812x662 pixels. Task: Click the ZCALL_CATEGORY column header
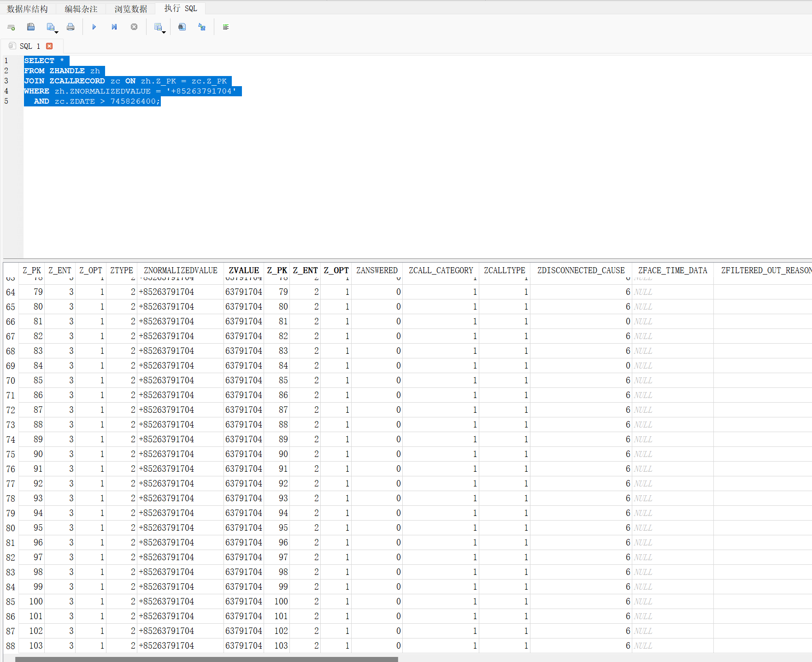tap(441, 270)
